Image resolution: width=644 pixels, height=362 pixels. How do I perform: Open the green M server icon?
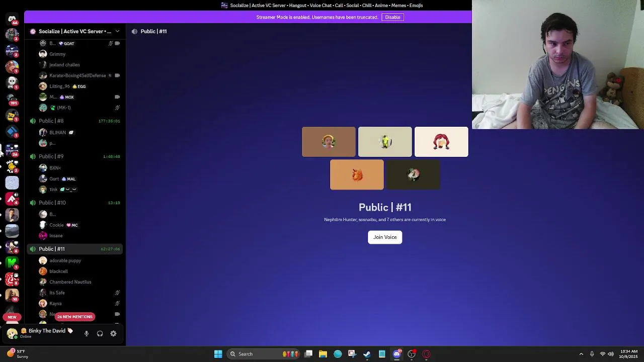pos(12,263)
